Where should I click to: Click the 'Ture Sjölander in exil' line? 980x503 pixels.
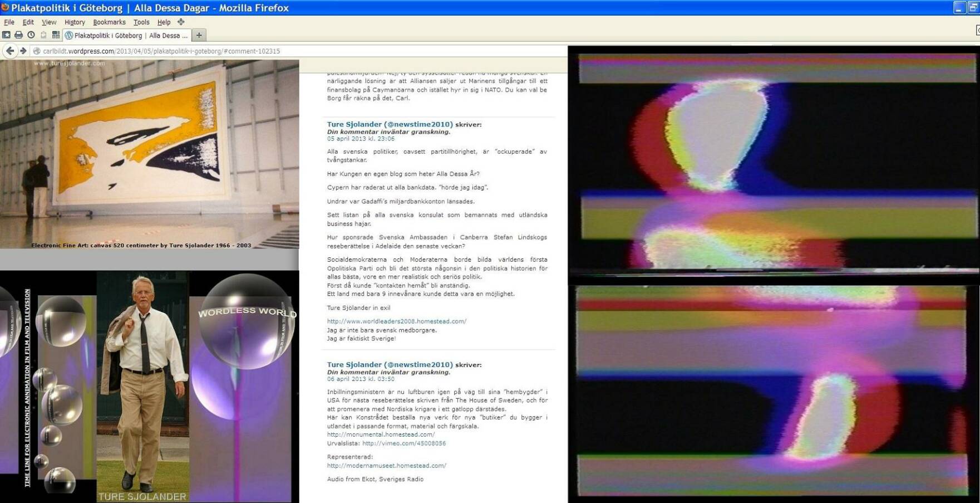point(358,307)
